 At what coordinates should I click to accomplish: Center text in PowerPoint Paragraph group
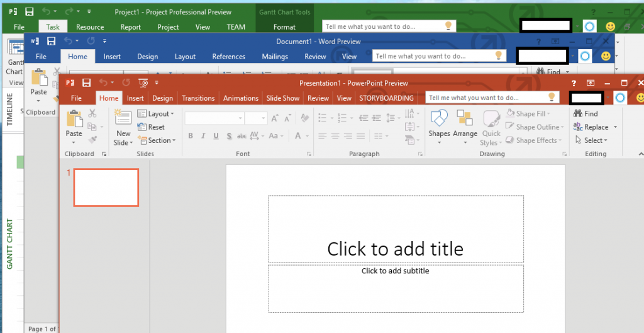(x=335, y=136)
